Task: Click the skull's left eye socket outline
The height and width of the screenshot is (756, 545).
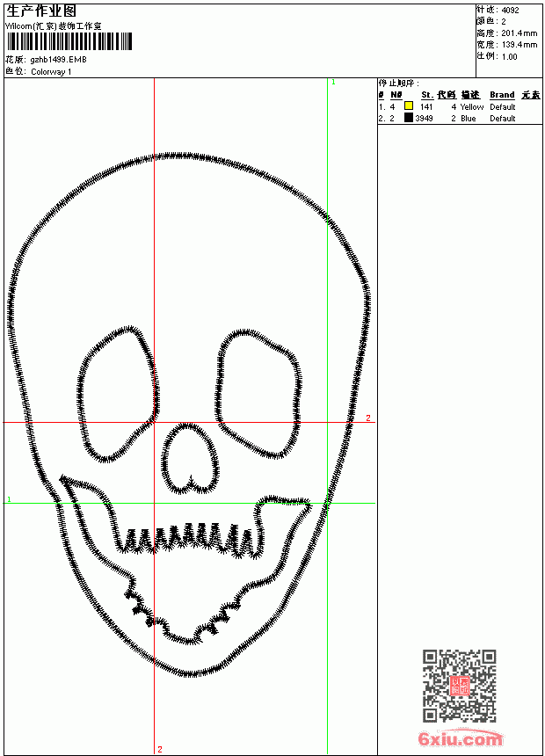Action: 118,395
